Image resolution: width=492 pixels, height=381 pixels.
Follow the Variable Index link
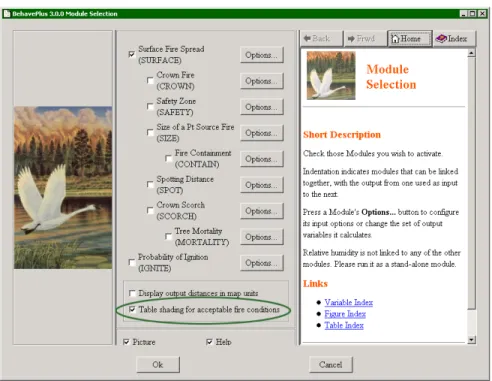(349, 302)
